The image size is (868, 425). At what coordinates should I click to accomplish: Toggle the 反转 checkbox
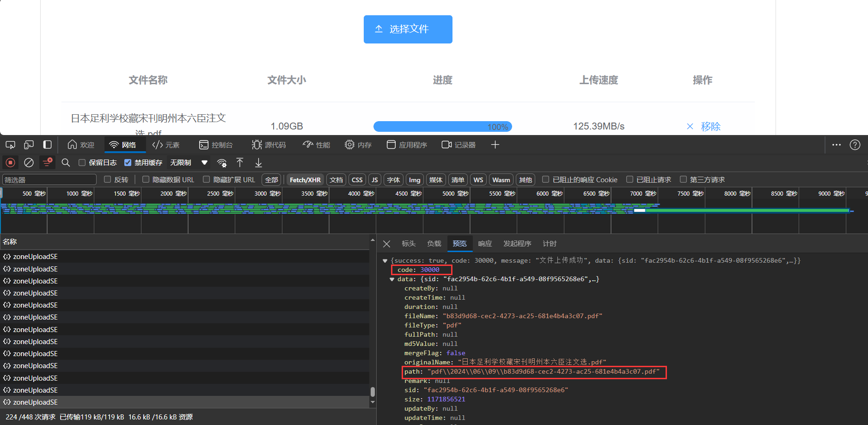108,179
